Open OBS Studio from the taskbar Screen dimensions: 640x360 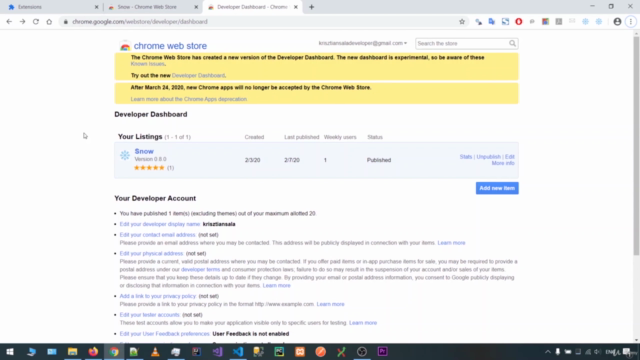362,351
